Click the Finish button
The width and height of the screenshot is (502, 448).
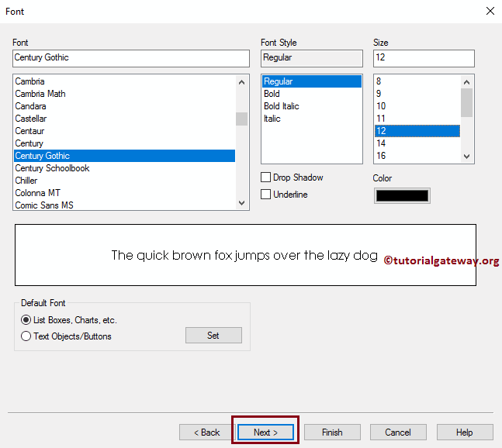click(332, 432)
